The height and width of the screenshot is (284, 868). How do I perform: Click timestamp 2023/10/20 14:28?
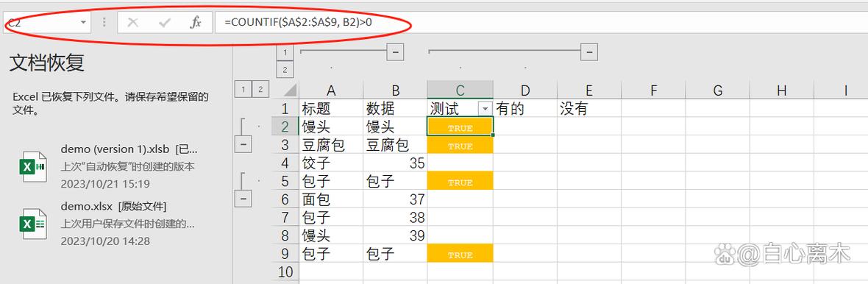[105, 241]
